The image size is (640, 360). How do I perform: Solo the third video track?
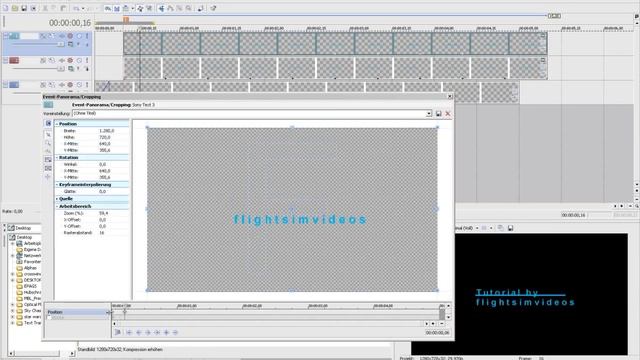[87, 85]
